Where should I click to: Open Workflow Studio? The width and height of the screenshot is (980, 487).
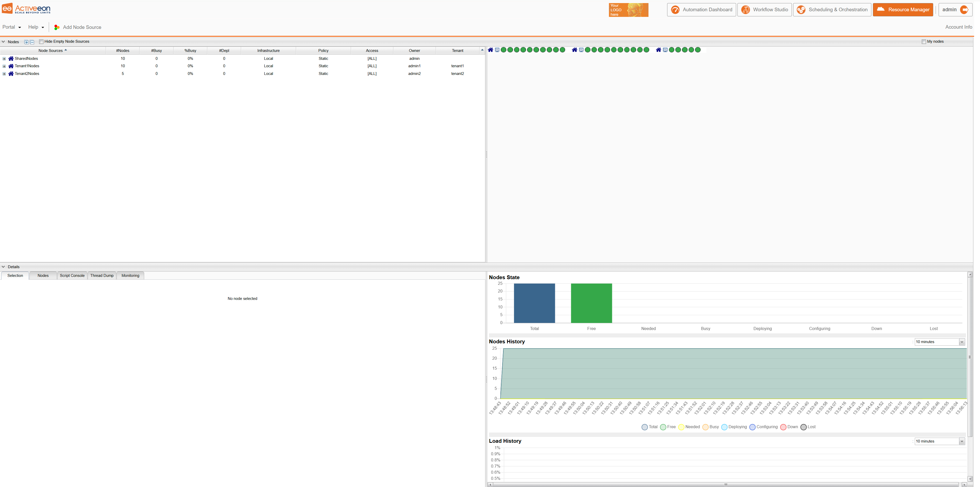[x=764, y=9]
